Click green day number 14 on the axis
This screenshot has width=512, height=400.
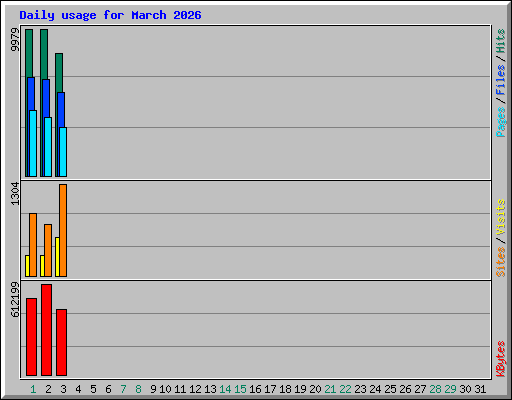coord(225,389)
